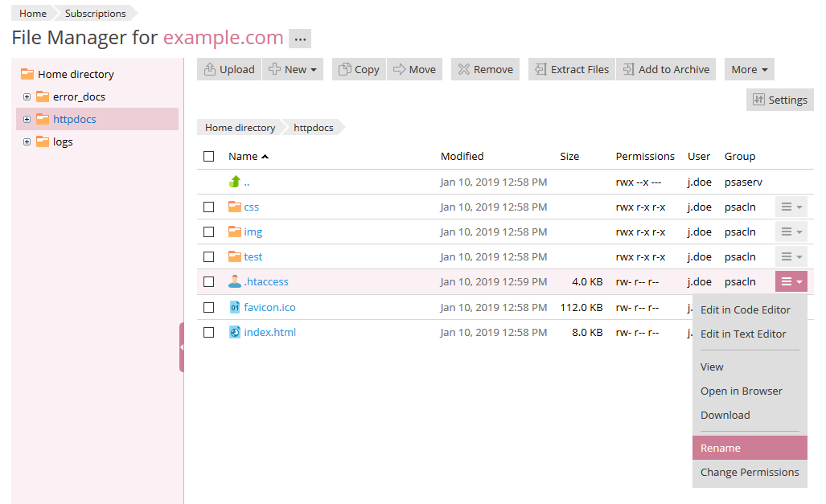Open the New dropdown menu
Viewport: 826px width, 504px height.
(293, 69)
